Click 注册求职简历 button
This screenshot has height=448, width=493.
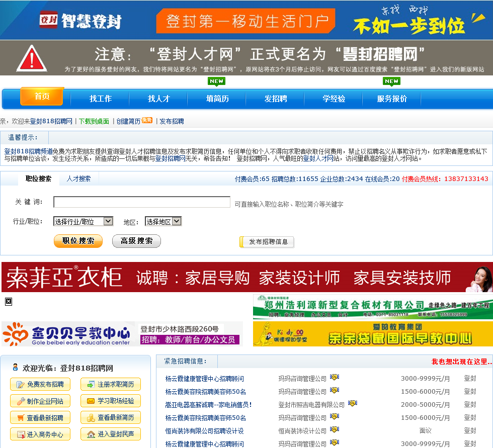pos(111,384)
